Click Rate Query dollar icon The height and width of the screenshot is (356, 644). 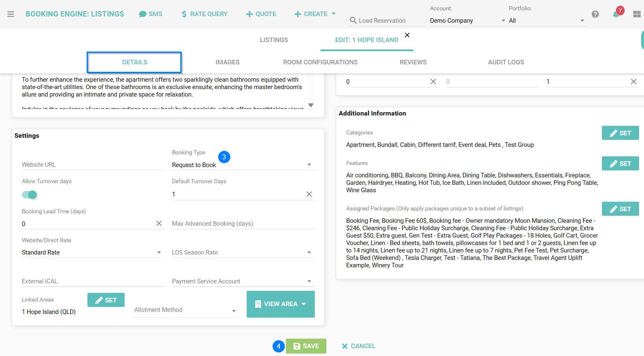[x=184, y=14]
